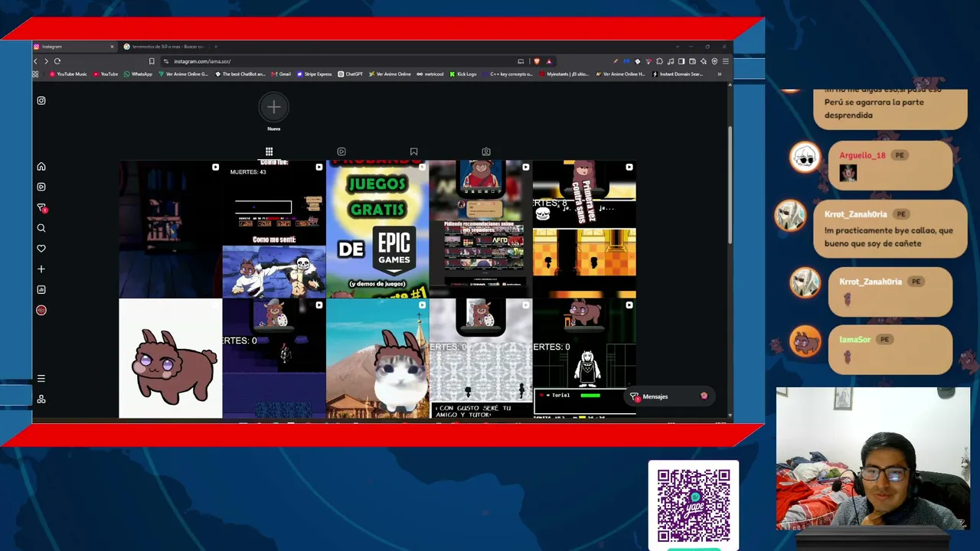Open notifications heart icon
The width and height of the screenshot is (980, 551).
pyautogui.click(x=41, y=249)
